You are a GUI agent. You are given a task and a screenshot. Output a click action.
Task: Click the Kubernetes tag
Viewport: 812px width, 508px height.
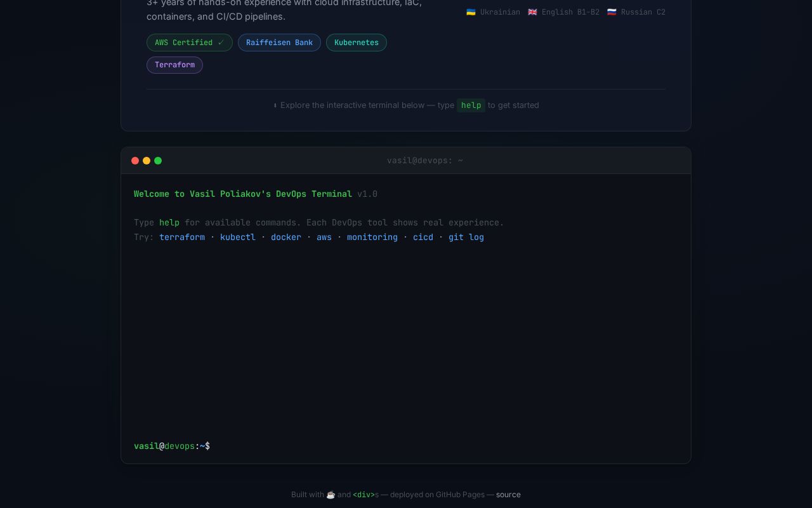point(357,43)
